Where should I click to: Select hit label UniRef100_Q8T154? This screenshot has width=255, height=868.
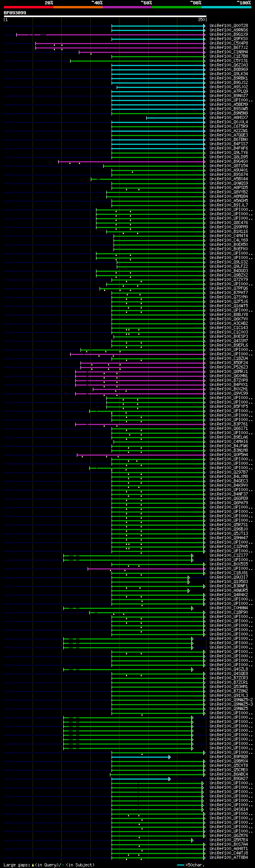229,166
